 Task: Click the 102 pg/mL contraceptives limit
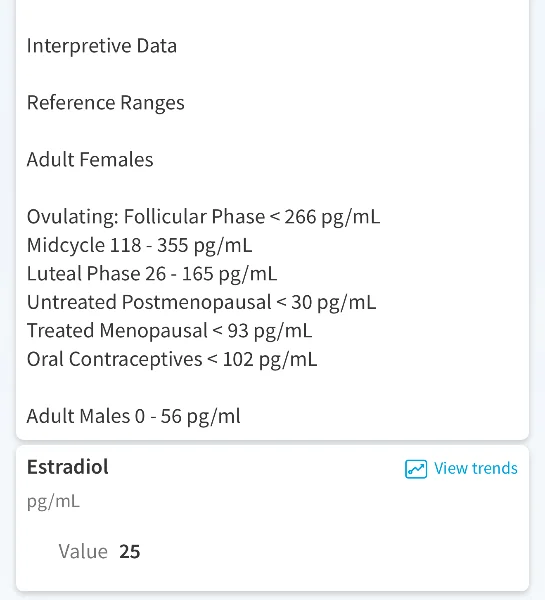269,359
